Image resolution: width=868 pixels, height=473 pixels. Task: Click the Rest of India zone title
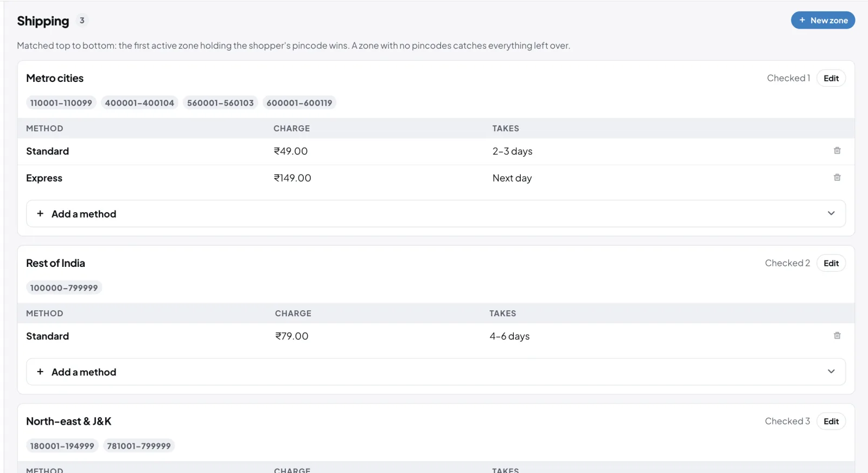(x=55, y=263)
